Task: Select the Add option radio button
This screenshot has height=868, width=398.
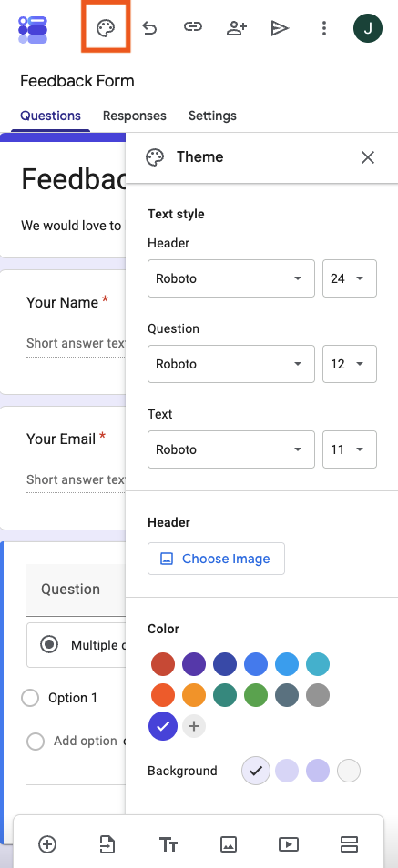Action: tap(36, 742)
